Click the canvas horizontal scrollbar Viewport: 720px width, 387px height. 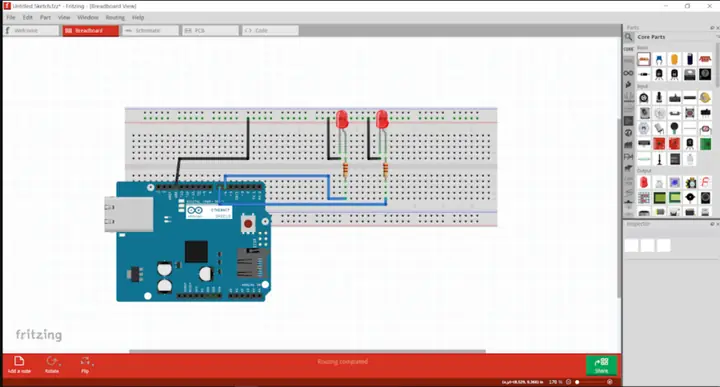(x=307, y=351)
